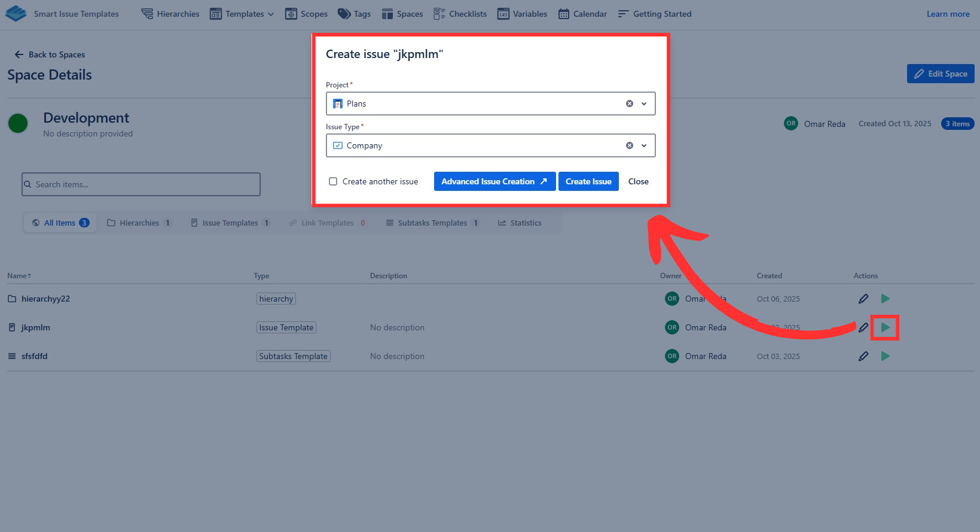Click the Smart Issue Templates logo

(16, 14)
